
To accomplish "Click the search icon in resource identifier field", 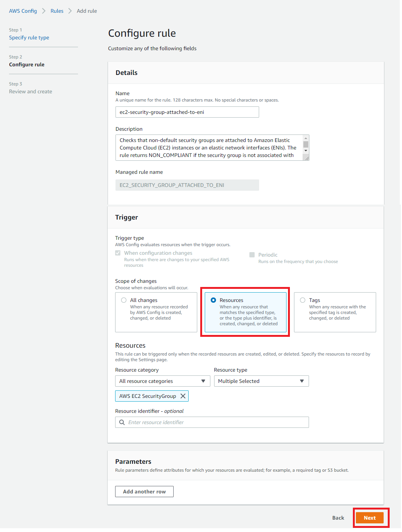I will point(122,422).
